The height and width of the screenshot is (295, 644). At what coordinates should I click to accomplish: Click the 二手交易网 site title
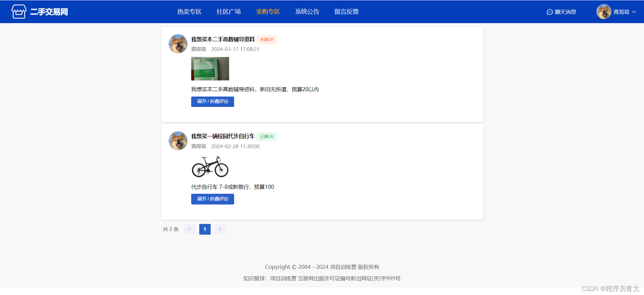(x=49, y=12)
